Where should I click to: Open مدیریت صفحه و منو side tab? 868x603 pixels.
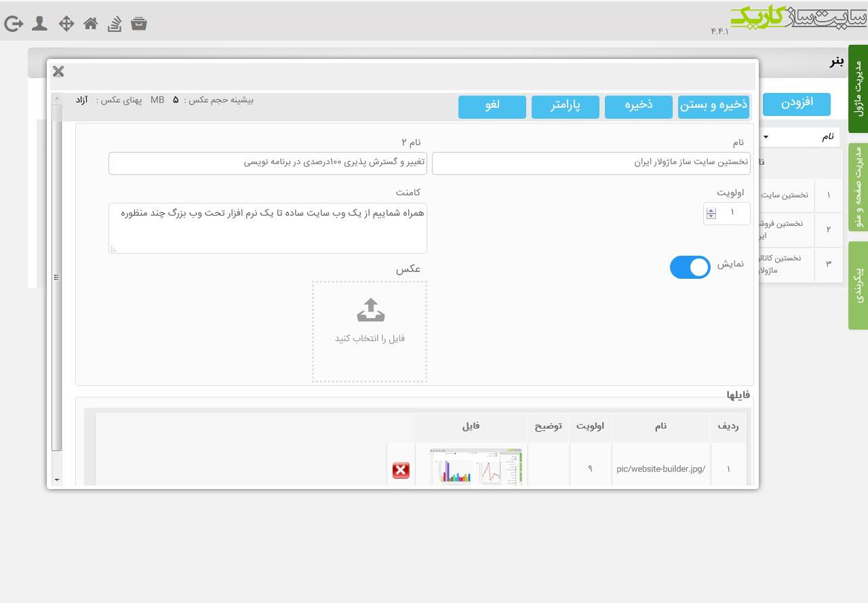coord(858,187)
